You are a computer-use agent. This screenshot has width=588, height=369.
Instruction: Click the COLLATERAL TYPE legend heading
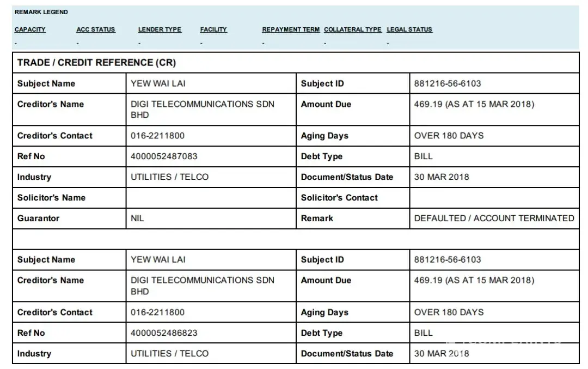click(x=352, y=29)
